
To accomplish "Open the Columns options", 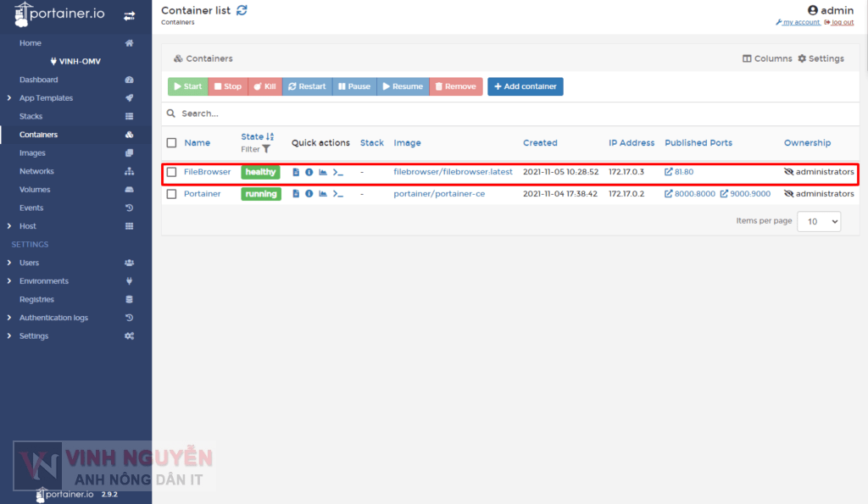I will pyautogui.click(x=766, y=58).
